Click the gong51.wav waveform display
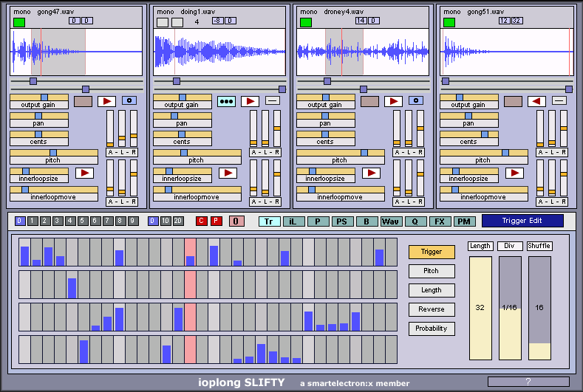This screenshot has width=583, height=392. [506, 52]
